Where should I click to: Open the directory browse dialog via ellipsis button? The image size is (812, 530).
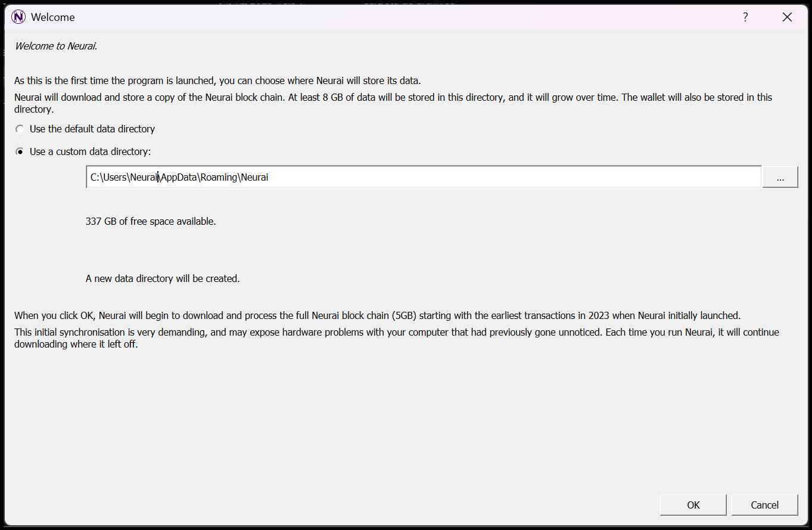click(x=780, y=177)
